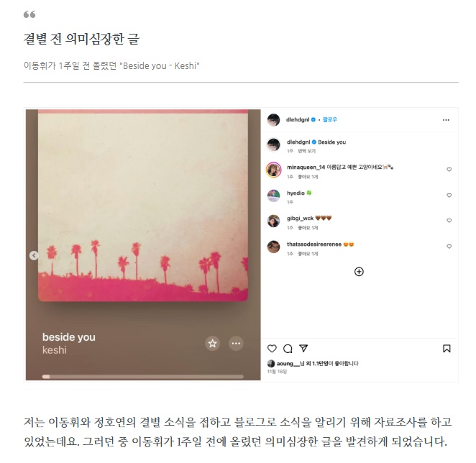
Task: Click the song progress bar
Action: (142, 377)
